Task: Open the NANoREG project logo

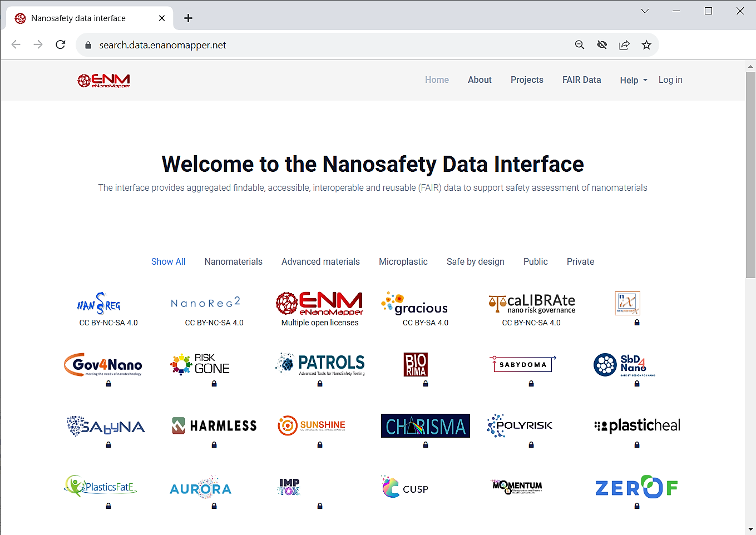Action: click(99, 303)
